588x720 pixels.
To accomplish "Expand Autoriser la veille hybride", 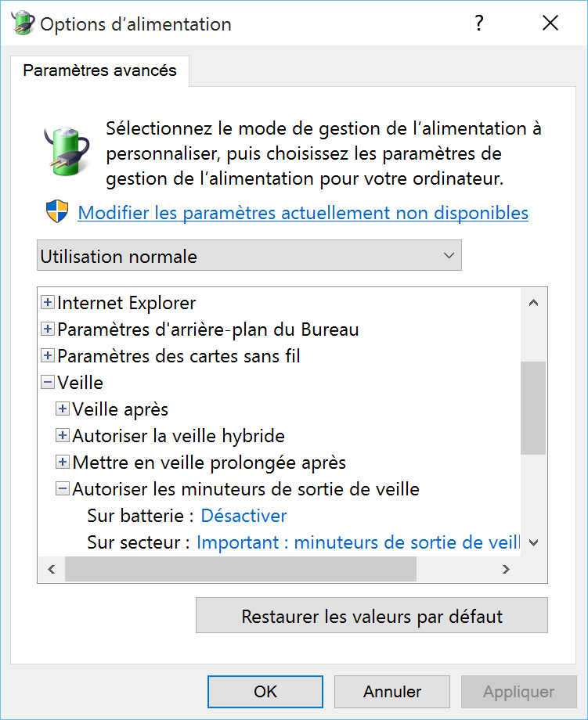I will [x=63, y=436].
